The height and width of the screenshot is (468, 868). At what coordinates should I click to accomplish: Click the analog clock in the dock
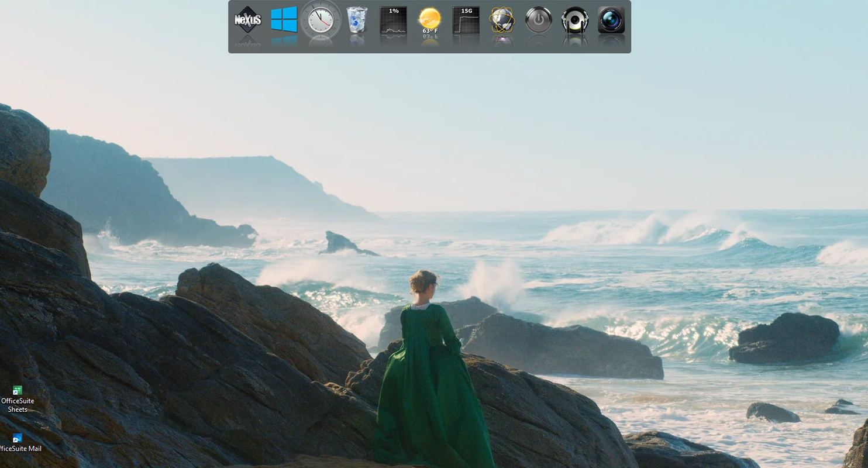click(x=321, y=20)
